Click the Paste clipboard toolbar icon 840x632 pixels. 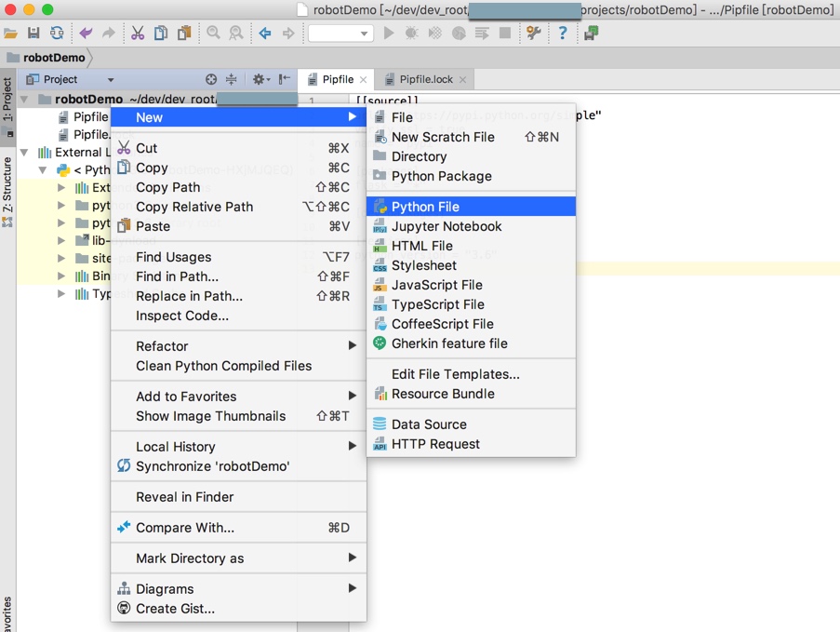[x=184, y=34]
